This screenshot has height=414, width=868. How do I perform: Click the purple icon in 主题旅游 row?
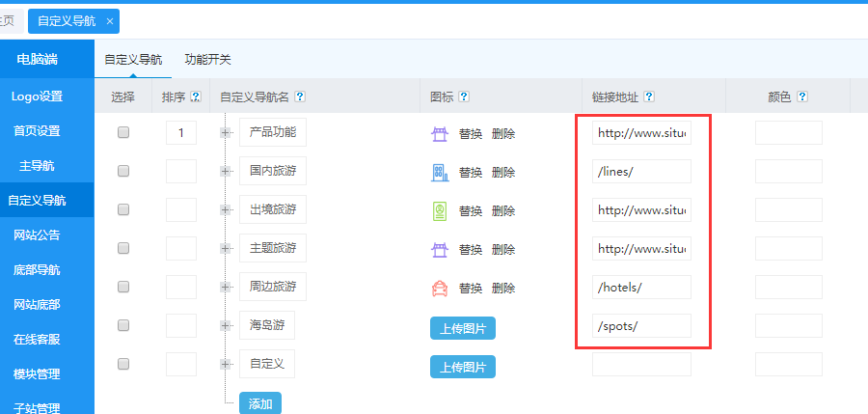click(x=439, y=249)
